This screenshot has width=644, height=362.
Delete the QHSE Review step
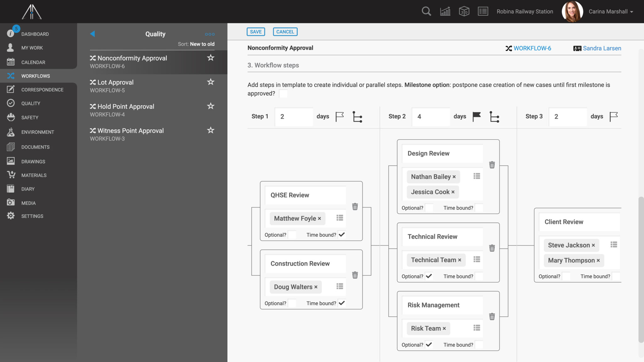[355, 206]
